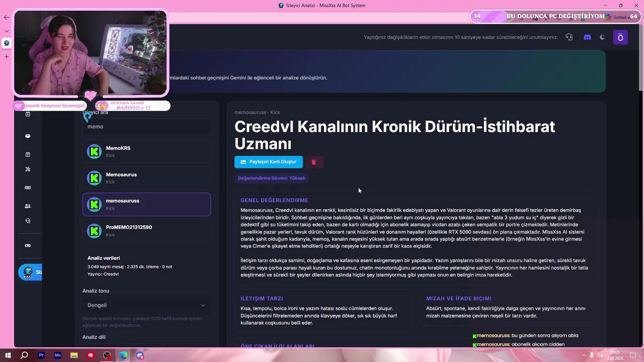Select Memosaurus viewer from the list
This screenshot has width=644, height=362.
coord(146,178)
